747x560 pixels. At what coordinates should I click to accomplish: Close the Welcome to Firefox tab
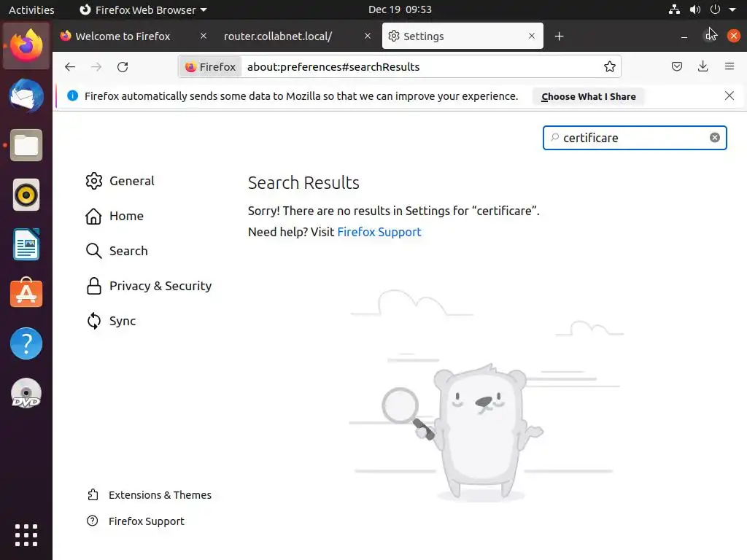pos(204,36)
